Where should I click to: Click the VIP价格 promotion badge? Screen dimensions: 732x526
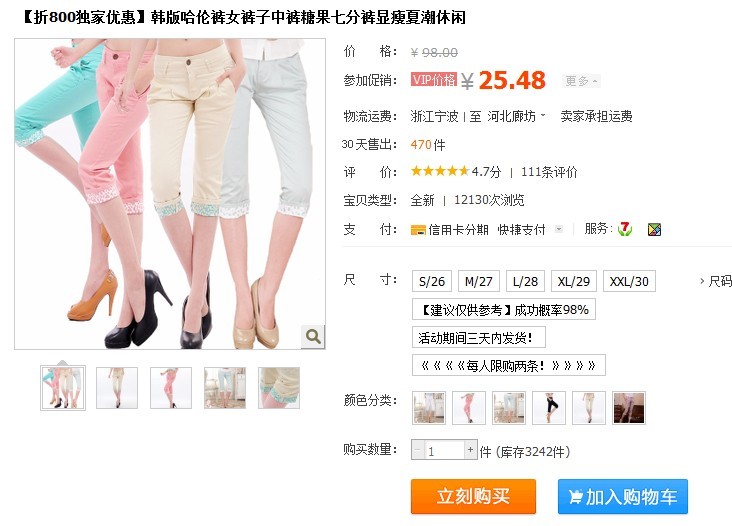tap(434, 79)
